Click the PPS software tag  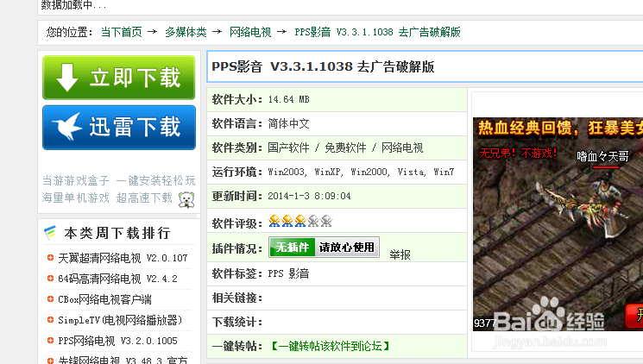275,273
